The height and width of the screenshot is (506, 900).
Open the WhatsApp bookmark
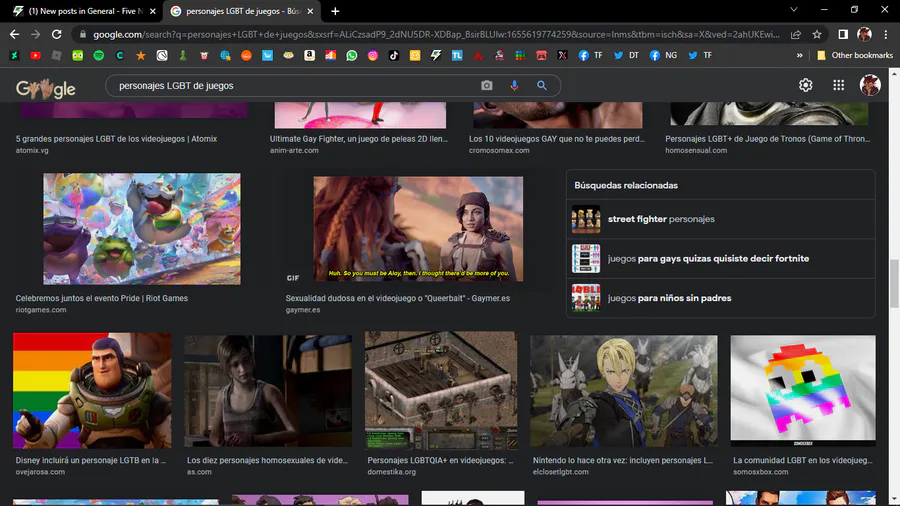point(351,56)
